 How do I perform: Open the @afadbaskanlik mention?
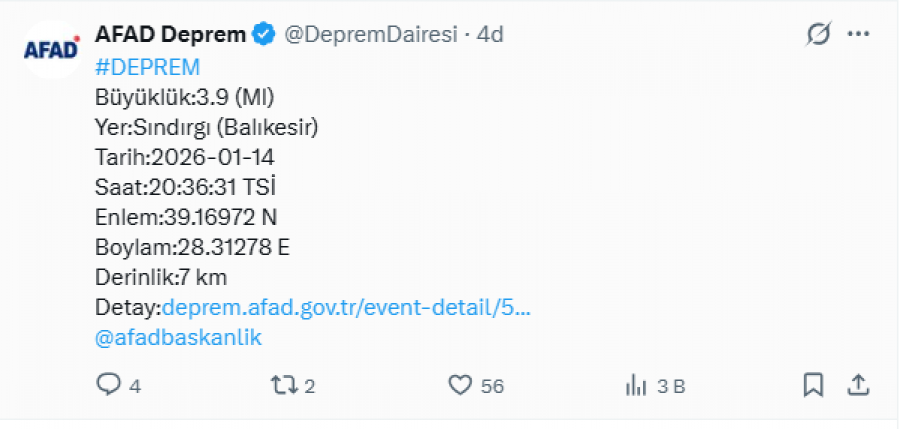coord(178,337)
